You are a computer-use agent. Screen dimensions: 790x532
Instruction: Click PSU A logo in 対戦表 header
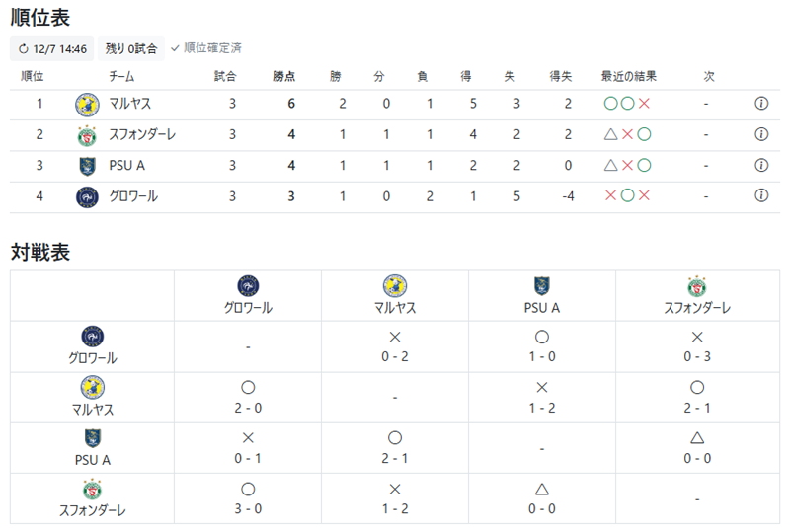(541, 286)
